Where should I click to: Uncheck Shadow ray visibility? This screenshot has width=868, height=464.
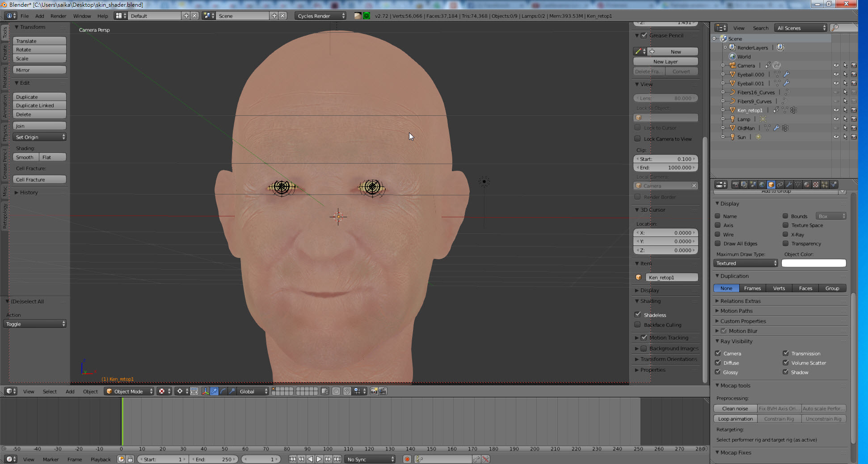786,372
